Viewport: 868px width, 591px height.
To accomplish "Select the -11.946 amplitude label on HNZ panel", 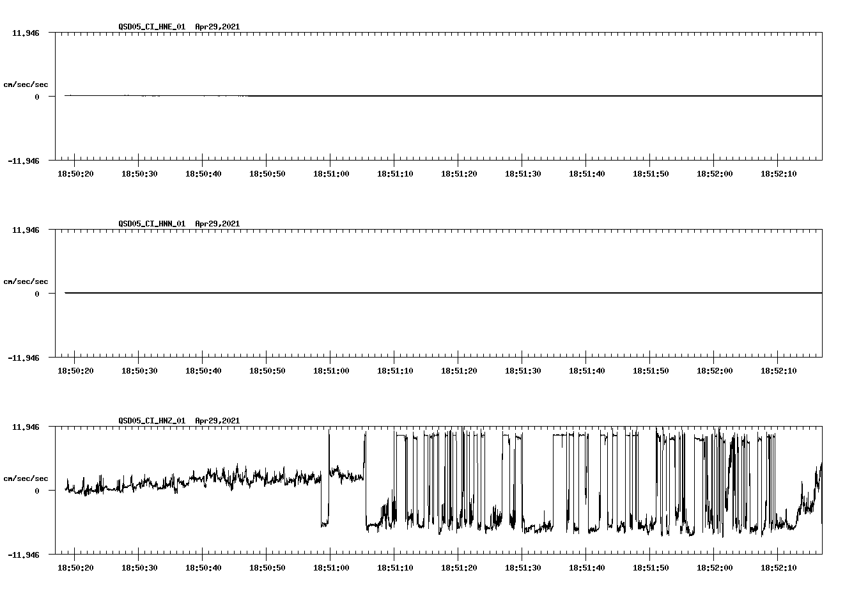I will tap(23, 555).
